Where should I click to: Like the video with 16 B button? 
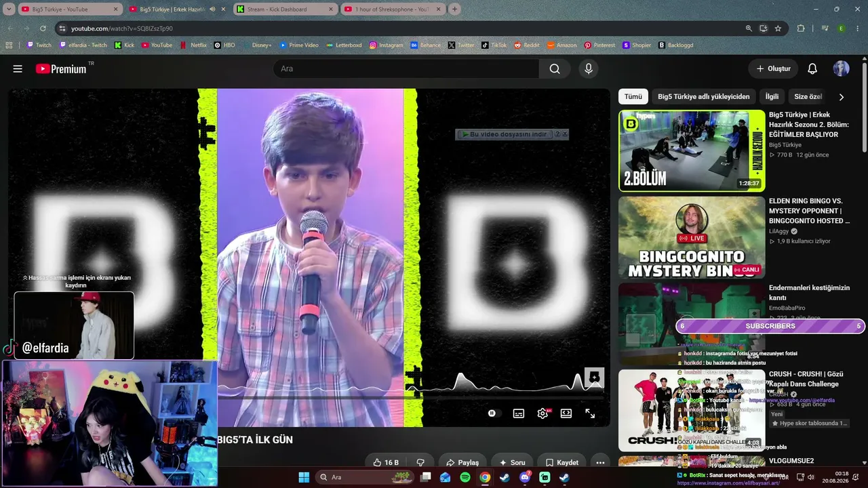tap(386, 462)
